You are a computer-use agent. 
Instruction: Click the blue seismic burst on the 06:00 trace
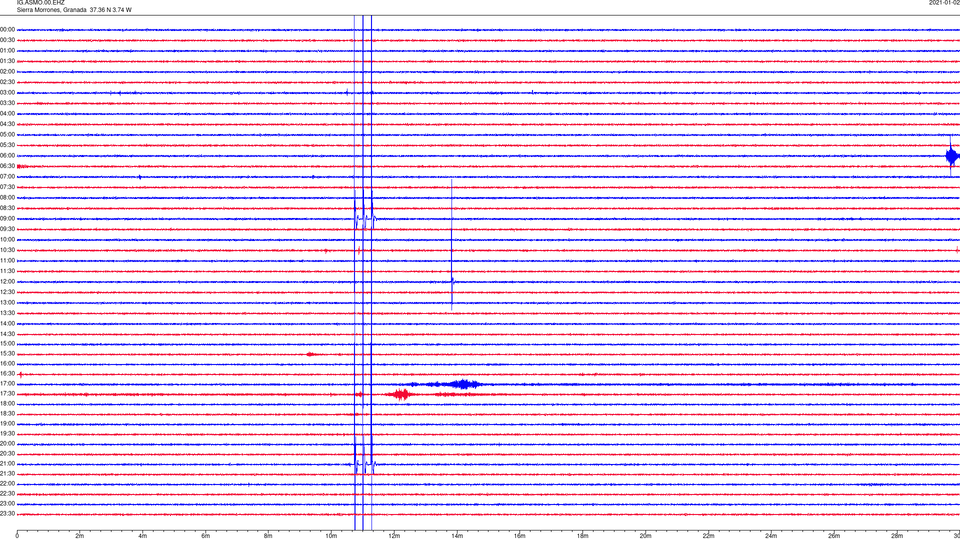click(x=952, y=156)
